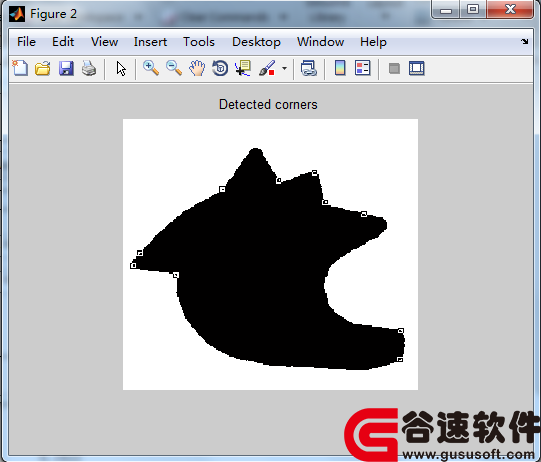Activate the Zoom In tool
The width and height of the screenshot is (541, 462).
(151, 68)
